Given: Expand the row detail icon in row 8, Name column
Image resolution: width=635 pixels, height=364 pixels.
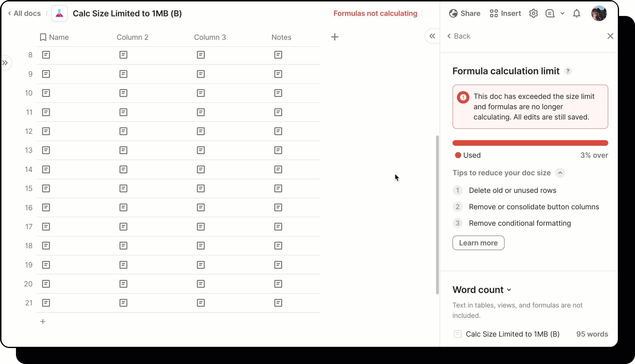Looking at the screenshot, I should click(46, 54).
